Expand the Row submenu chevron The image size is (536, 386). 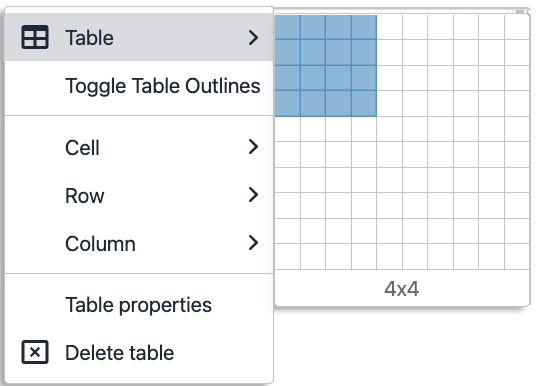(x=253, y=195)
